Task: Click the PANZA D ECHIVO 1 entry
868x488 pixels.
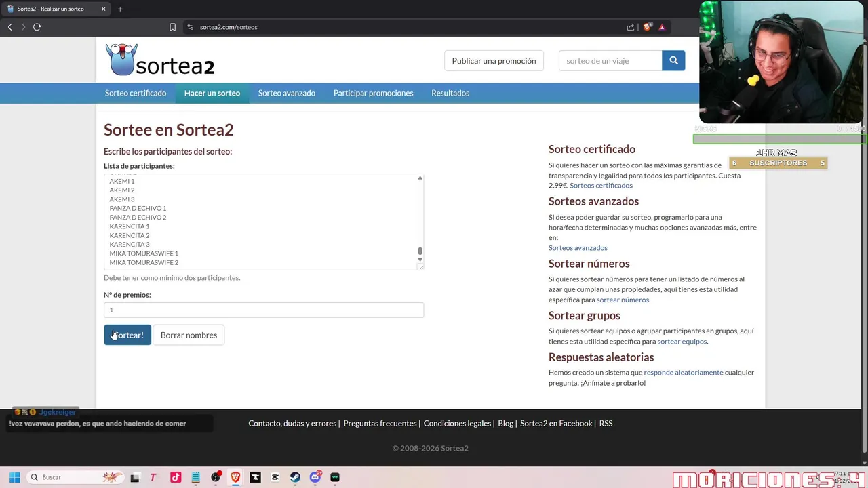Action: coord(138,208)
